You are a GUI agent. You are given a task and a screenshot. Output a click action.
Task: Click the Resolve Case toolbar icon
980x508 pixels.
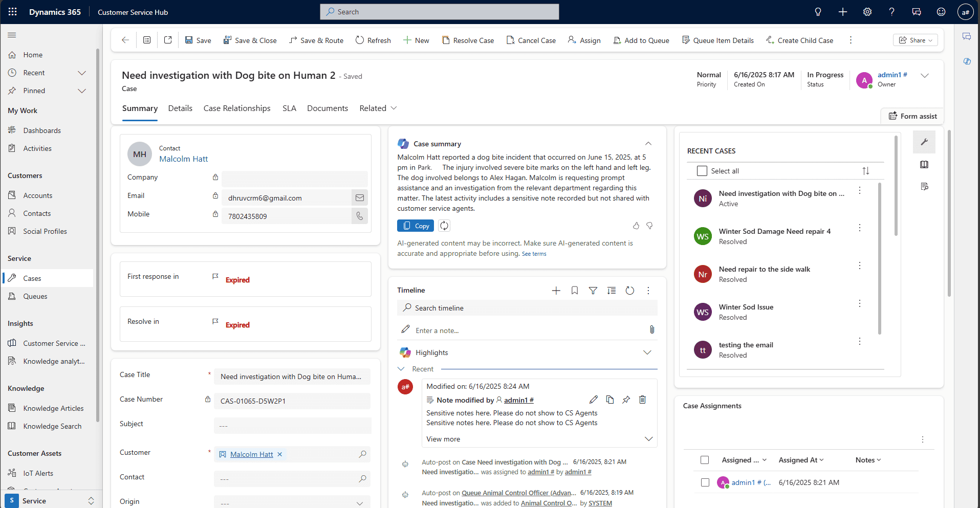(446, 40)
